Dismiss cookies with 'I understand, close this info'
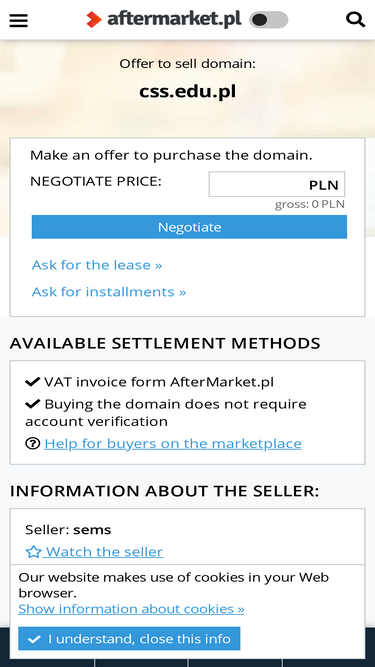Viewport: 375px width, 667px height. (x=129, y=638)
